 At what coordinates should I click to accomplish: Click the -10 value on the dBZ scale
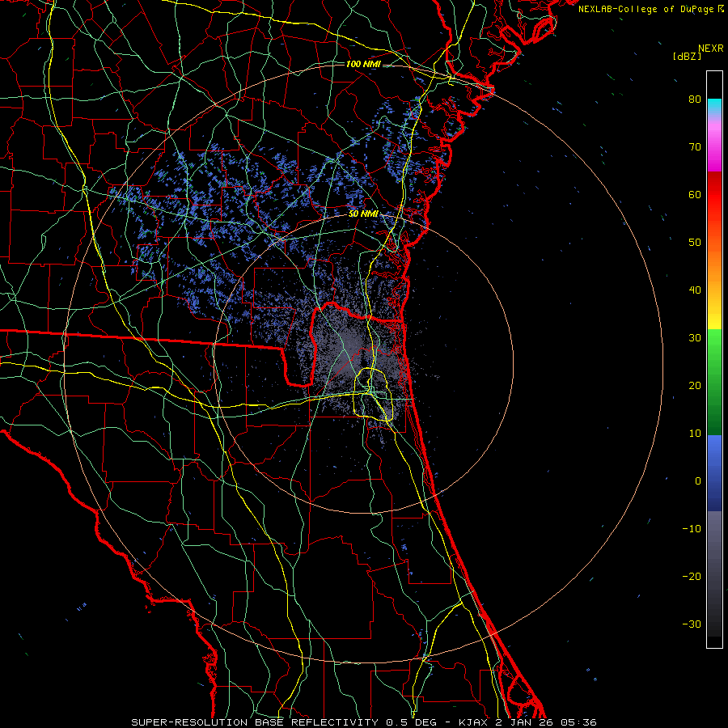click(x=692, y=529)
